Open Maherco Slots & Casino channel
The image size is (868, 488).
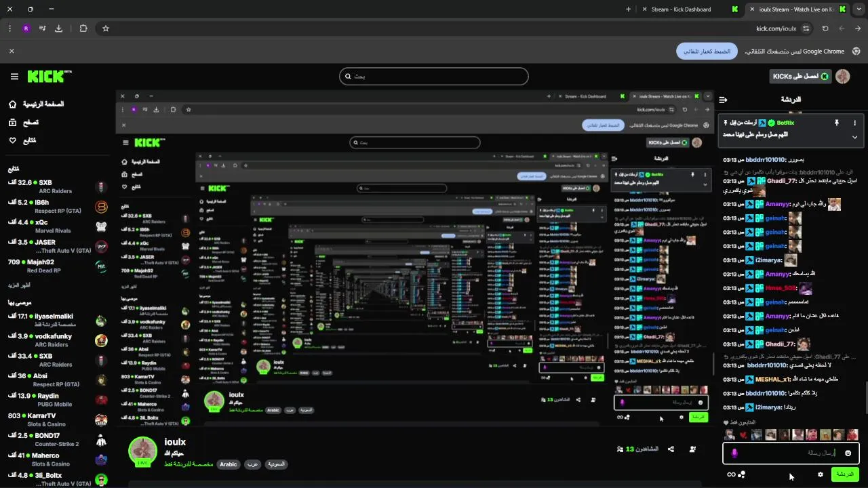(x=58, y=460)
